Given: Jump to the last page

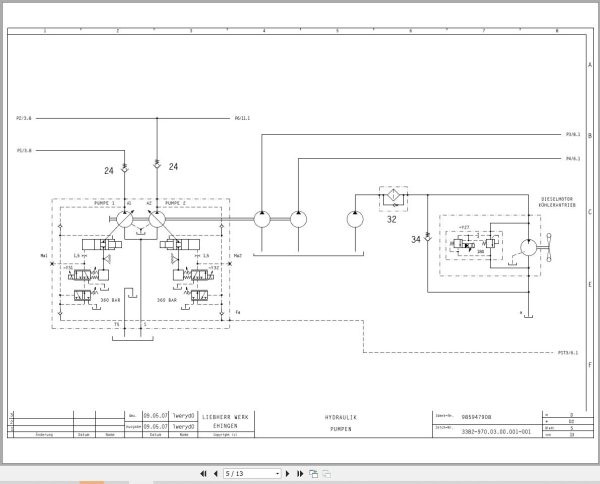Looking at the screenshot, I should point(300,474).
